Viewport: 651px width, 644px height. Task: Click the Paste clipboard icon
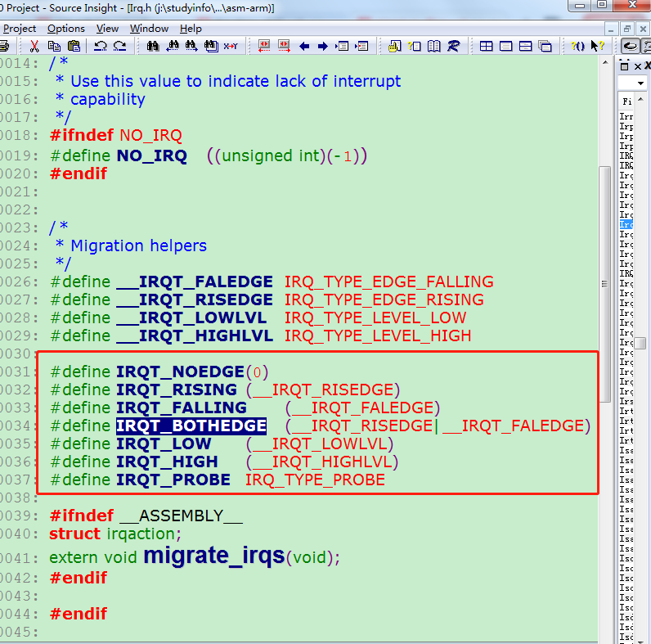(74, 46)
